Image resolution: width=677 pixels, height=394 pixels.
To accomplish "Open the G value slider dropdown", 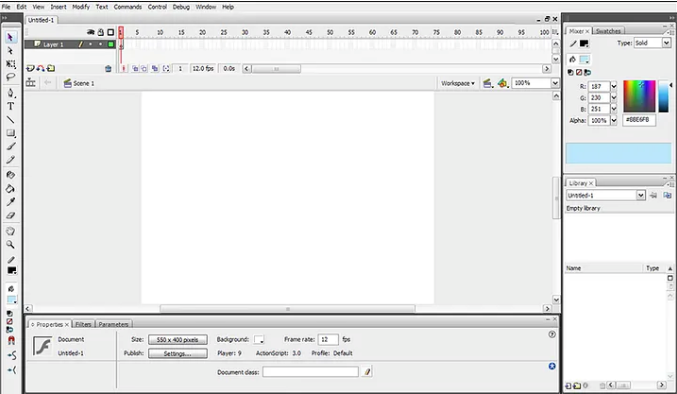I will (x=614, y=98).
